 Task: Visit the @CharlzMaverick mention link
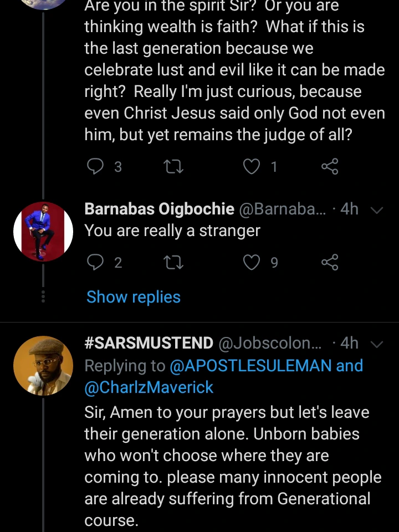tap(149, 387)
